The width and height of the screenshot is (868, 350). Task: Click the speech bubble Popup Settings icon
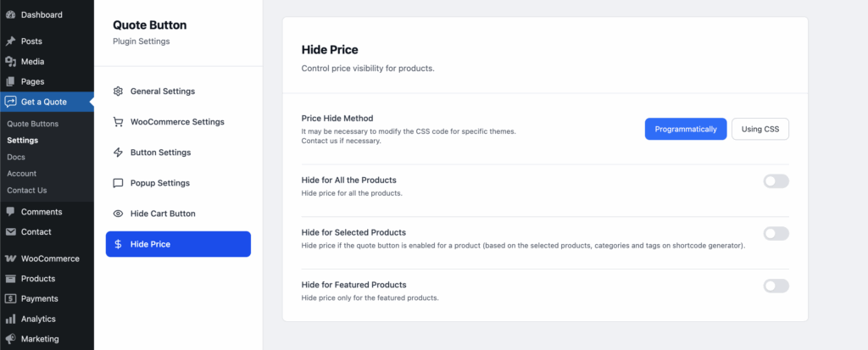pos(119,183)
